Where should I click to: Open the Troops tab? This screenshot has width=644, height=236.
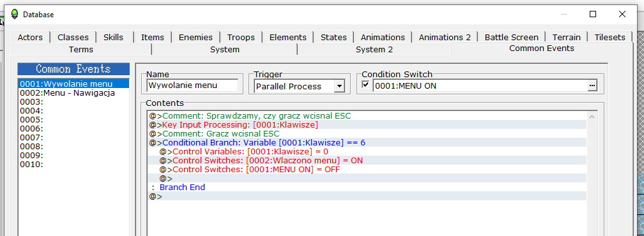click(x=241, y=37)
